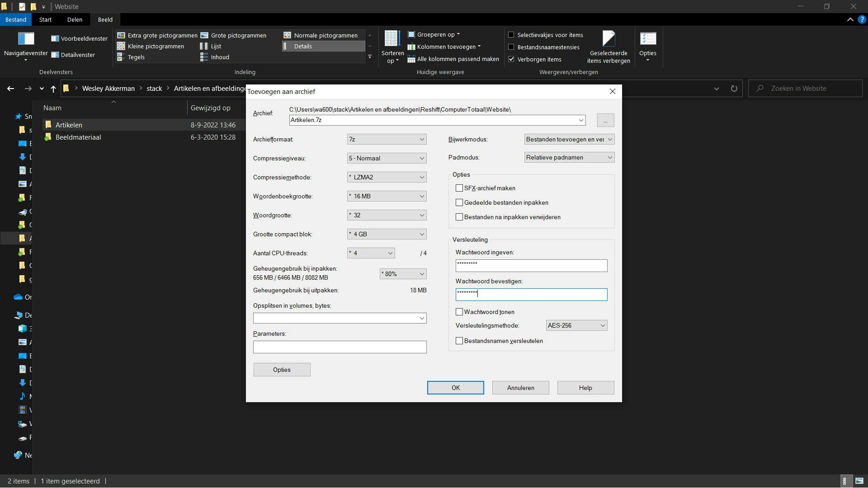Click the Annuleren button

tap(520, 388)
